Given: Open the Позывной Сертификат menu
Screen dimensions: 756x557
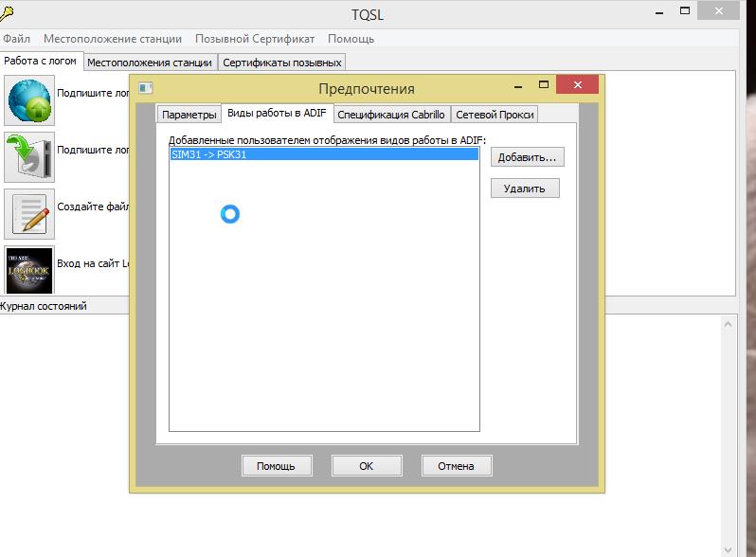Looking at the screenshot, I should [x=255, y=39].
